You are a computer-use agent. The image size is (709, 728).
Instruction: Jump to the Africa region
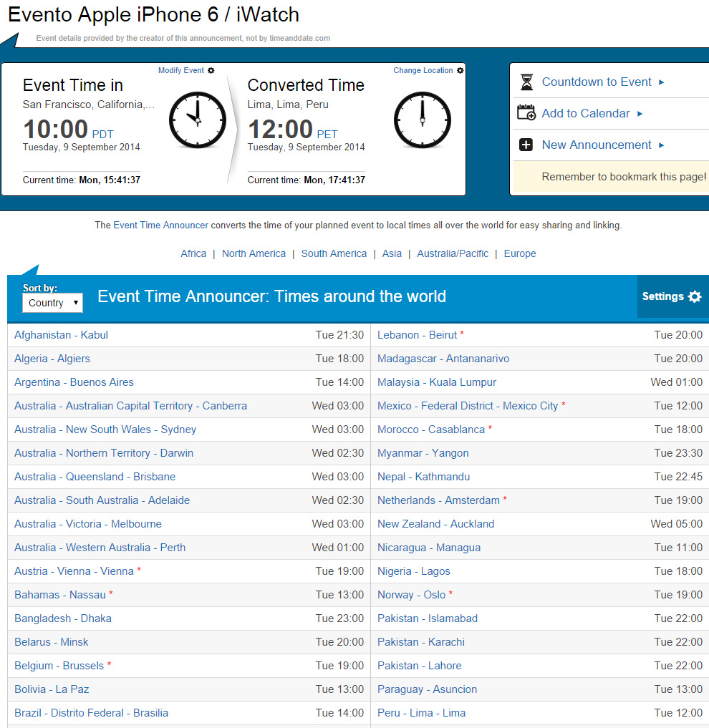click(193, 253)
